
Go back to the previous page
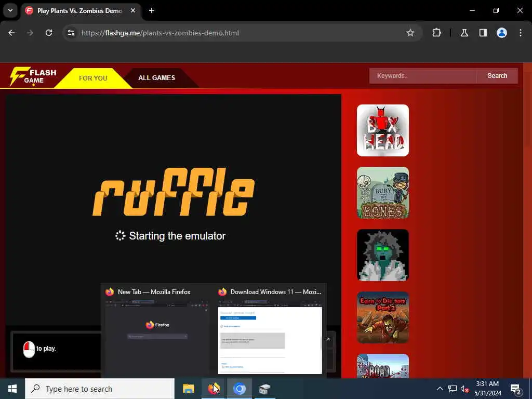pos(11,33)
